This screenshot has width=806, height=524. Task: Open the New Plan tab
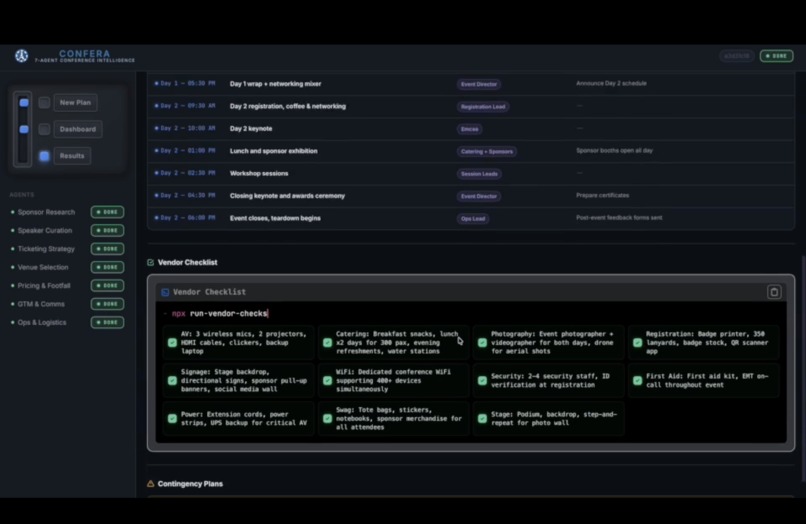click(75, 103)
